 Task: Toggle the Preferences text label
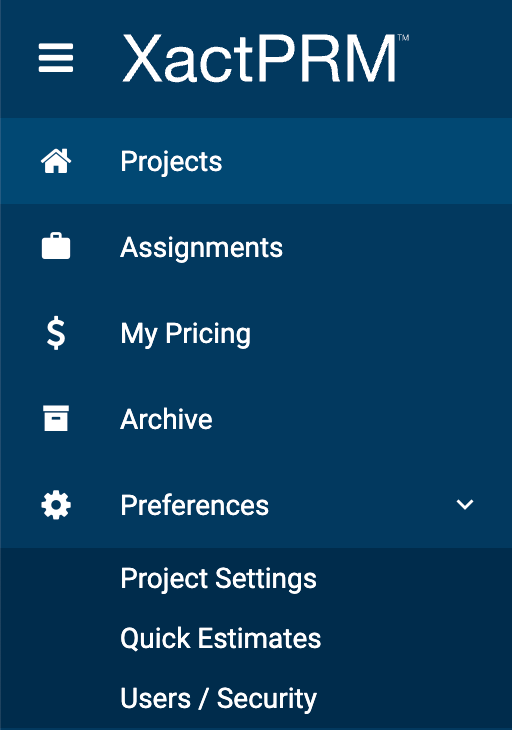tap(195, 505)
